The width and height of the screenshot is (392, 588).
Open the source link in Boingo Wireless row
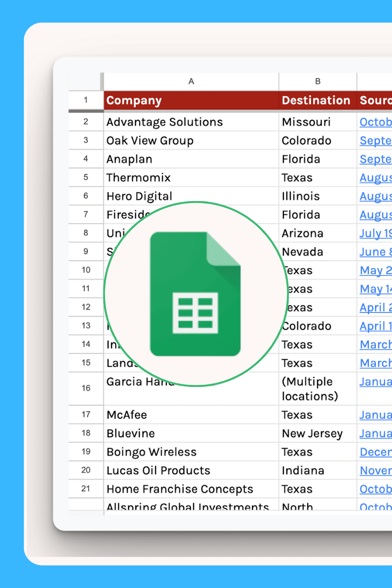tap(375, 452)
